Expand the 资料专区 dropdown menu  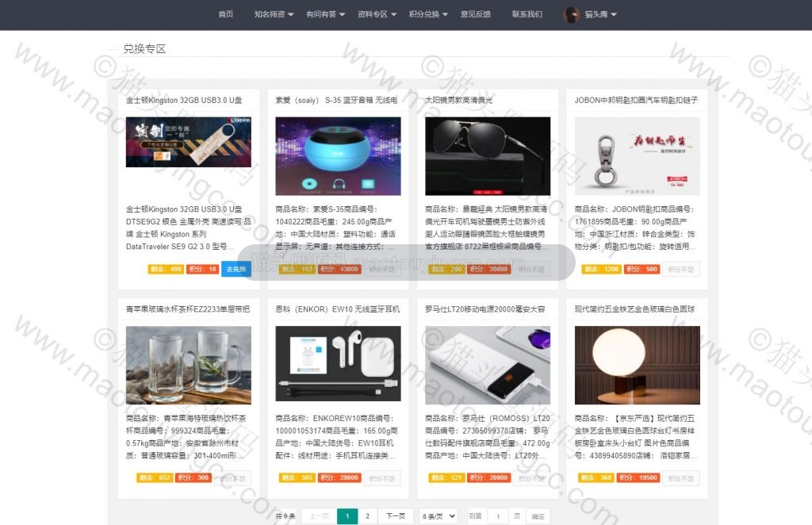pos(377,14)
